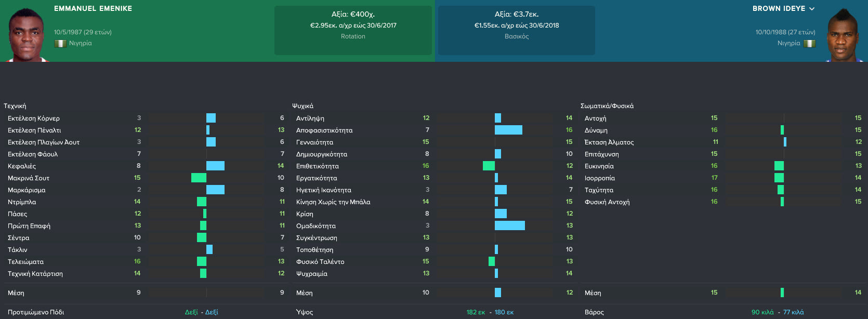Click the Ισορροπία attribute label

tap(599, 178)
